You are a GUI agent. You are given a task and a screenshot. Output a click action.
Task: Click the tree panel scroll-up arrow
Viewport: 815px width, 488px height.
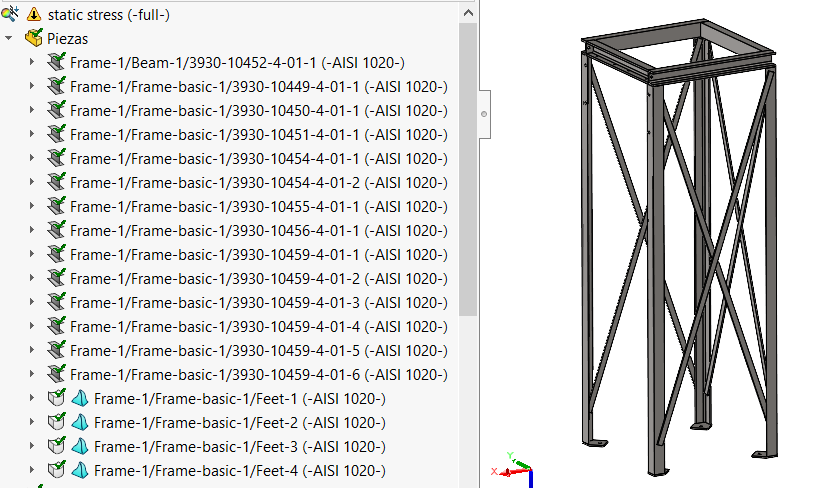(x=468, y=13)
